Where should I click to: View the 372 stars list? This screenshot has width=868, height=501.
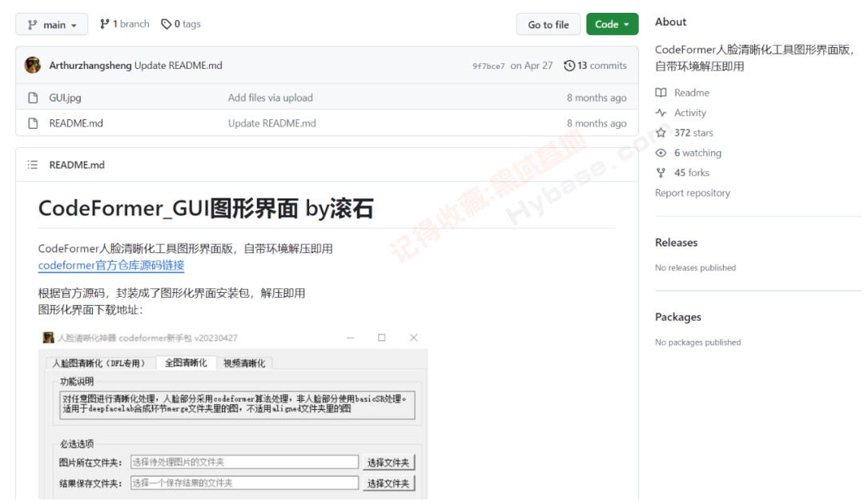693,133
